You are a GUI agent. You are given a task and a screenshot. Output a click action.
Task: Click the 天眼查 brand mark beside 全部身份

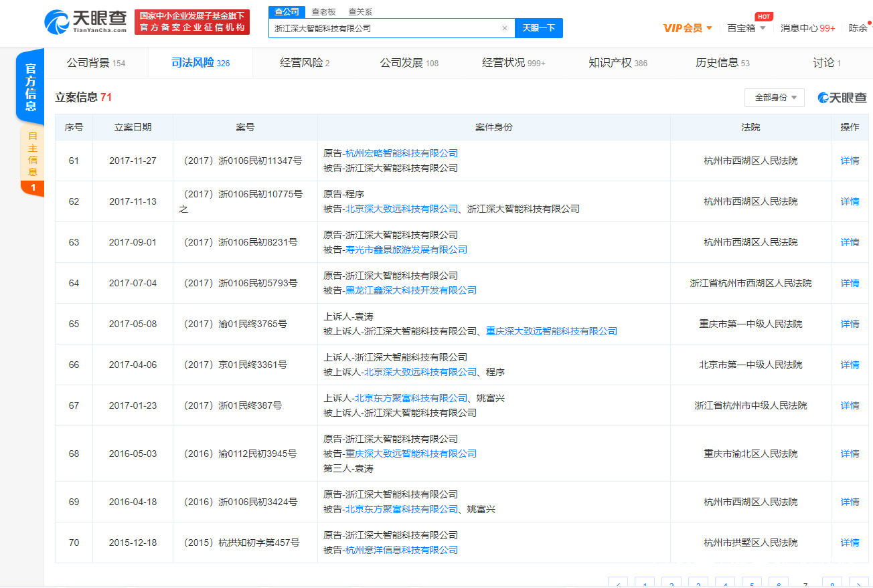tap(841, 97)
